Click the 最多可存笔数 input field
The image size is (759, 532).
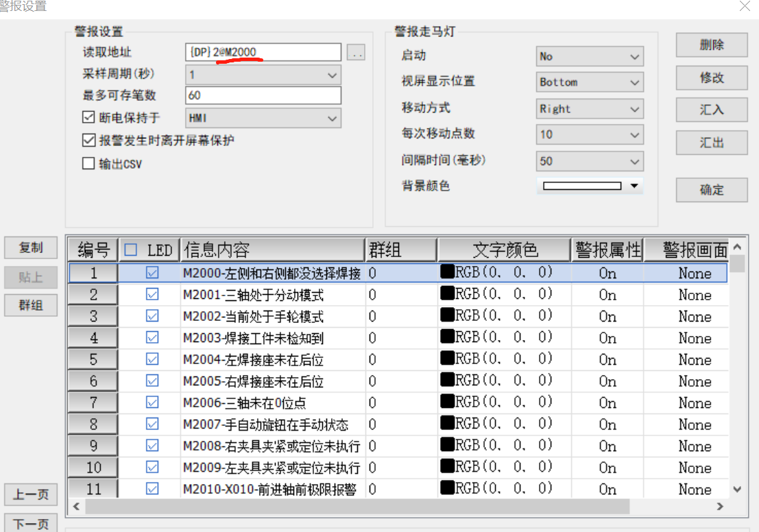click(263, 95)
